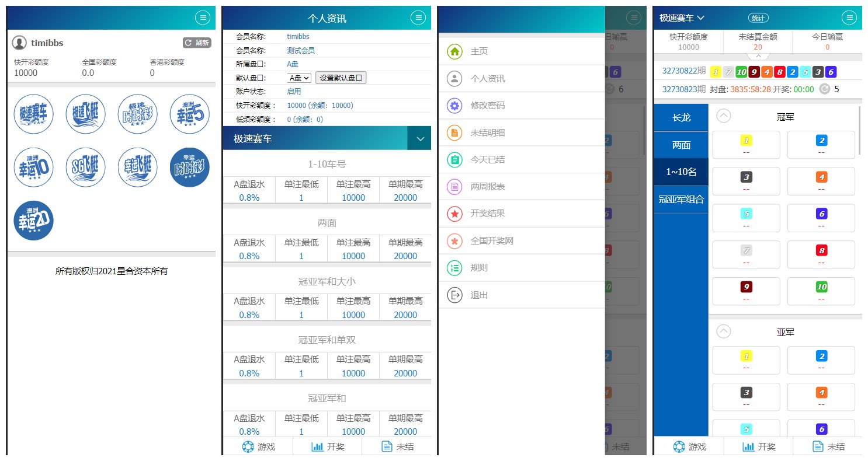Image resolution: width=868 pixels, height=461 pixels.
Task: Open the 极速赛车 game from the lobby
Action: click(x=33, y=114)
